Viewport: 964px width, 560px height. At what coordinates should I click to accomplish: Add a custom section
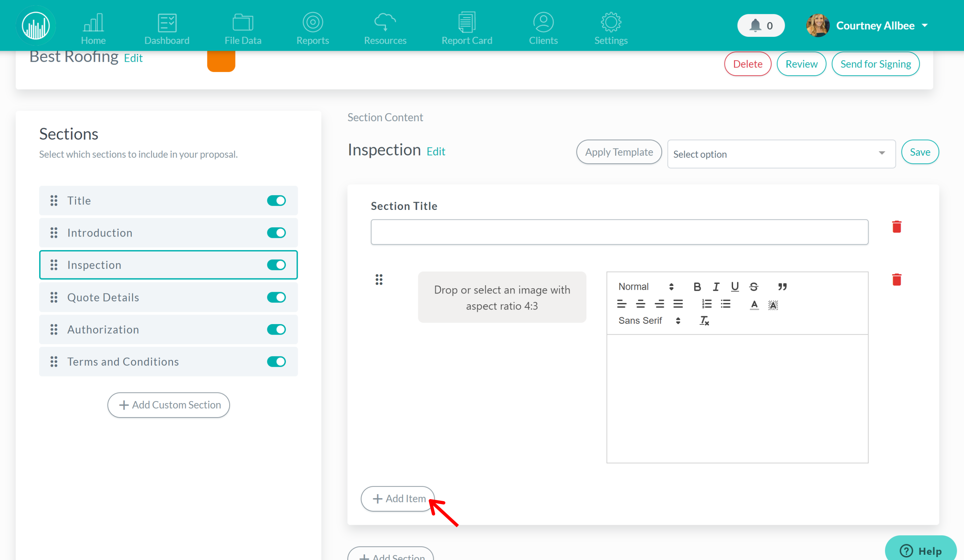point(168,405)
